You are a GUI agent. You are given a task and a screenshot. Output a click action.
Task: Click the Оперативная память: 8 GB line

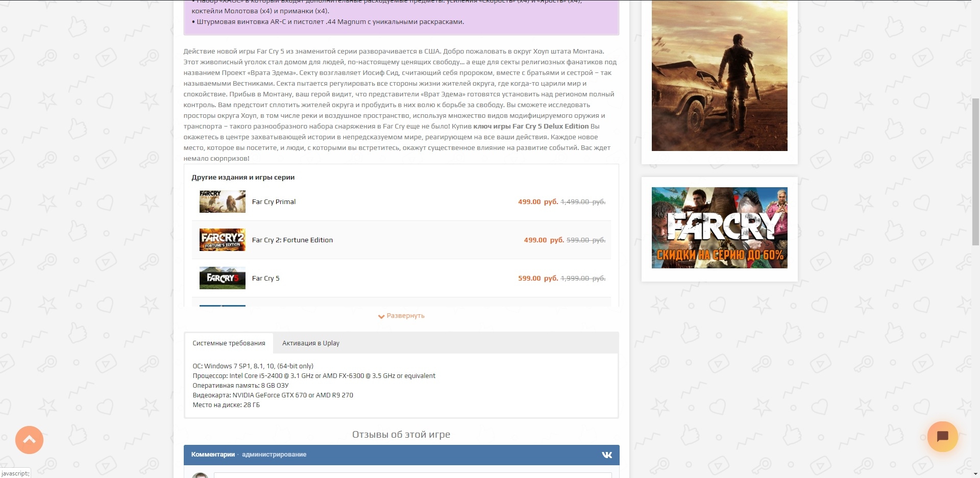pyautogui.click(x=240, y=386)
